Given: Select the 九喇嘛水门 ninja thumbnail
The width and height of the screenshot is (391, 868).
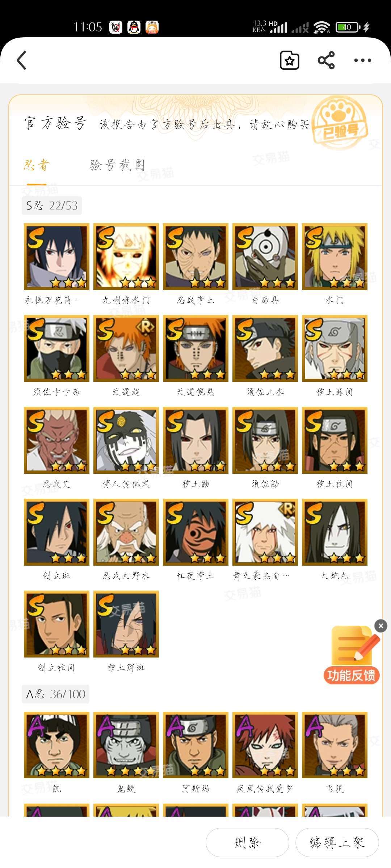Looking at the screenshot, I should pos(126,256).
